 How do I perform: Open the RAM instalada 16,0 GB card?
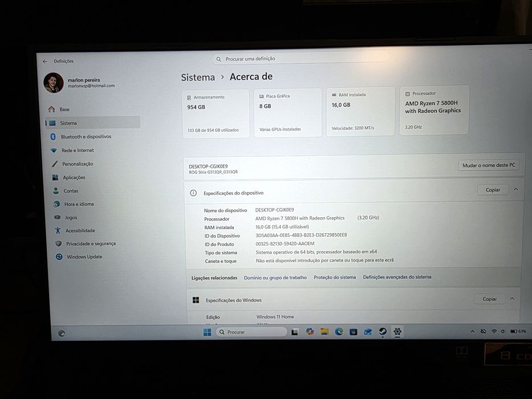point(360,111)
